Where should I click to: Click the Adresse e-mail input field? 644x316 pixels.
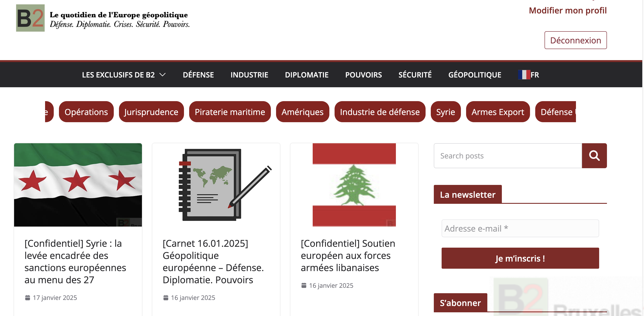pos(520,228)
